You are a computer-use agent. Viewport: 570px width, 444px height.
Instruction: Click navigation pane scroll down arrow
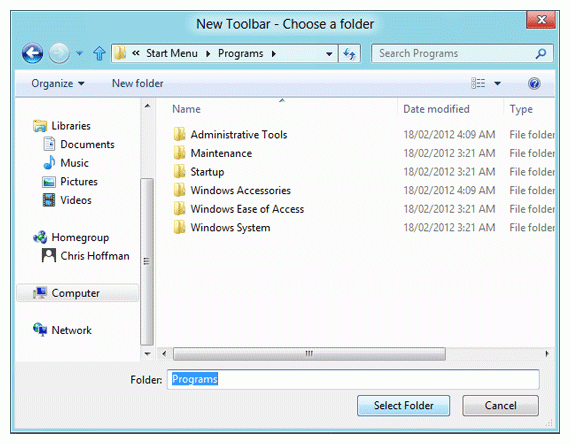click(147, 353)
